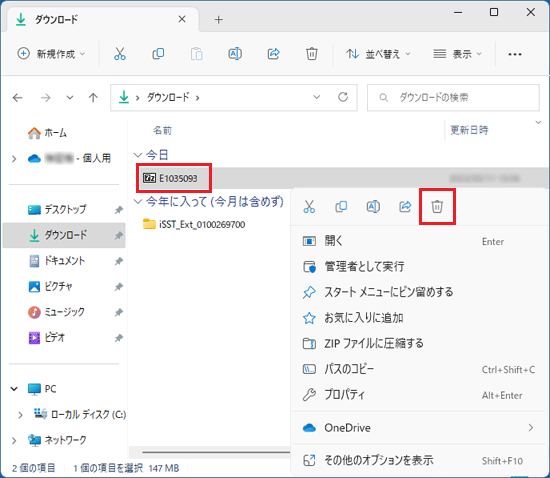Select PC in the navigation pane

pyautogui.click(x=42, y=389)
